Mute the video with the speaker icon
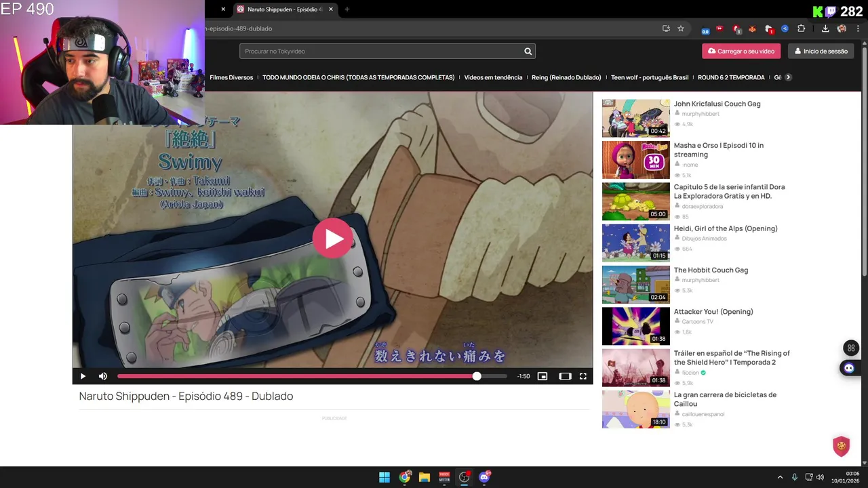 coord(103,376)
